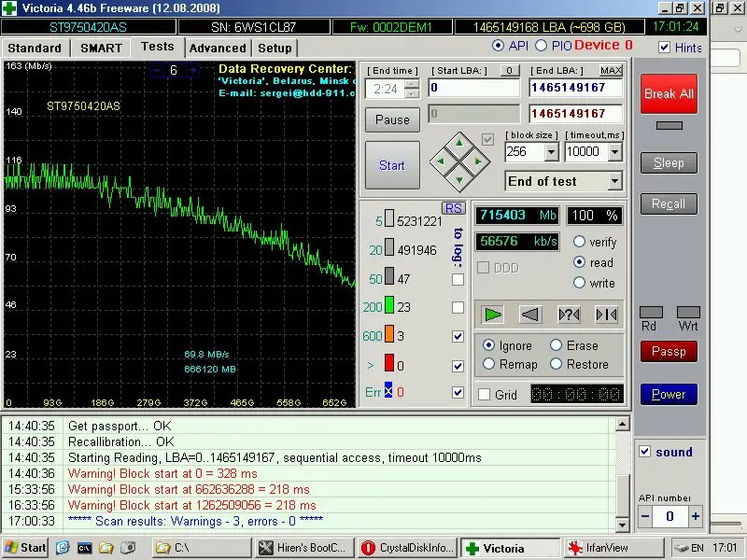Choose the Remap radio option
The image size is (747, 560).
[488, 365]
